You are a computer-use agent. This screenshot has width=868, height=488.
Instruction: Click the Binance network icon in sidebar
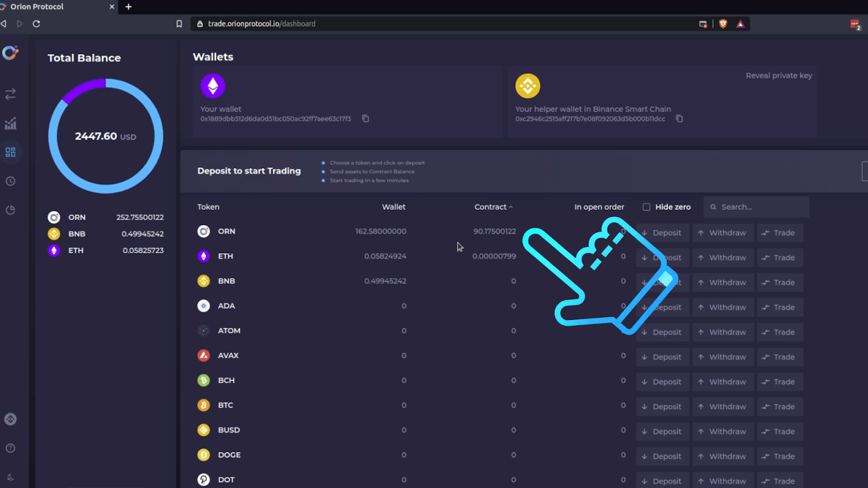(x=10, y=419)
